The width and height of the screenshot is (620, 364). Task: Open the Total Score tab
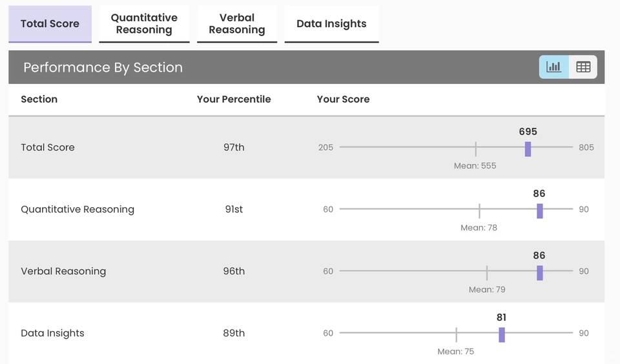click(x=50, y=24)
